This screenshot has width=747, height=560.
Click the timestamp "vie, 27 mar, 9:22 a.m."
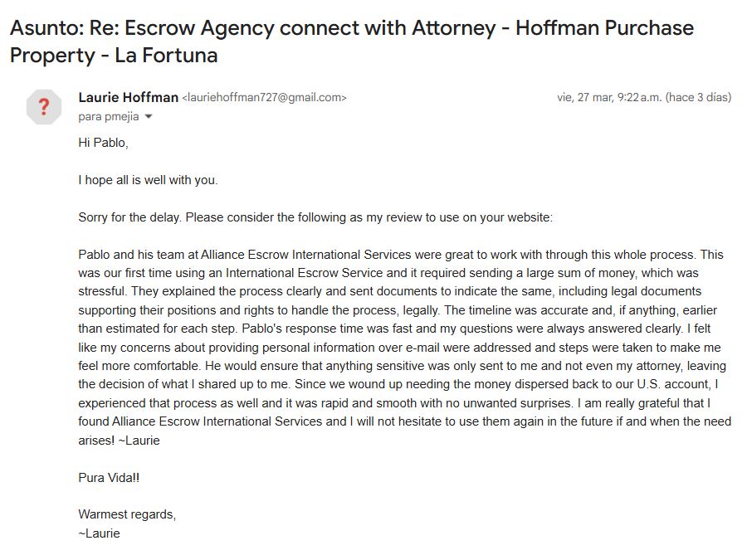point(609,97)
